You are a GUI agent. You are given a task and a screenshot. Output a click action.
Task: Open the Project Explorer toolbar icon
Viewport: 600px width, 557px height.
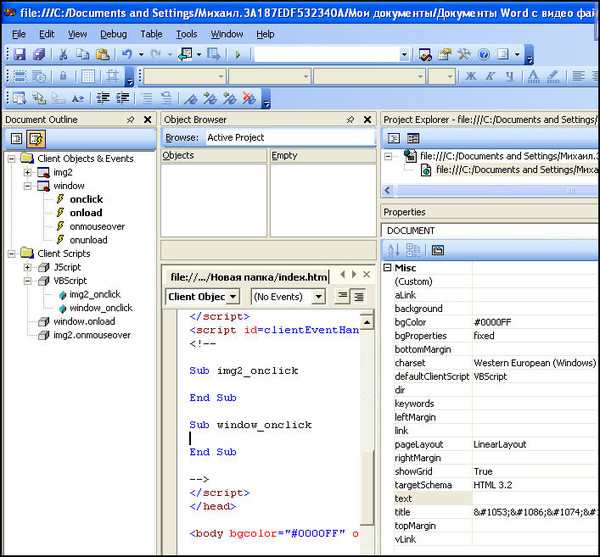pyautogui.click(x=425, y=55)
